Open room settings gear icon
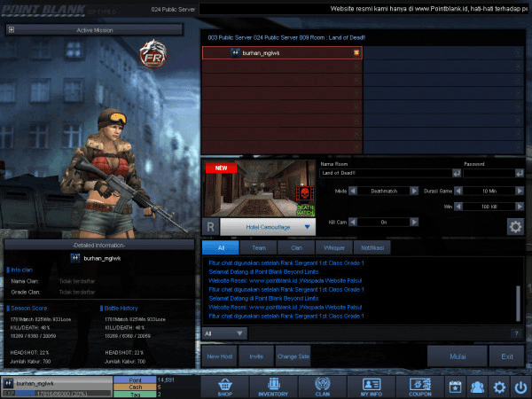The width and height of the screenshot is (532, 399). click(x=515, y=227)
